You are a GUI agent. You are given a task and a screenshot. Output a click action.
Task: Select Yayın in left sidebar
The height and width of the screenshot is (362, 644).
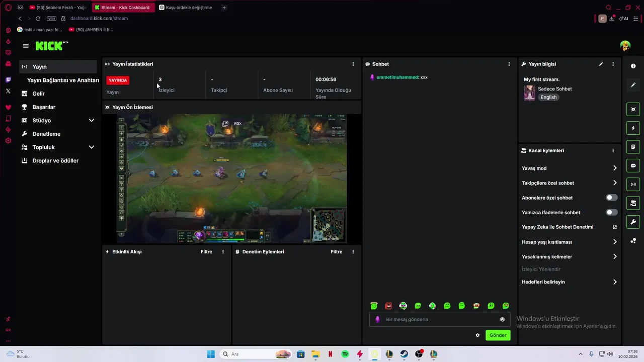point(58,67)
